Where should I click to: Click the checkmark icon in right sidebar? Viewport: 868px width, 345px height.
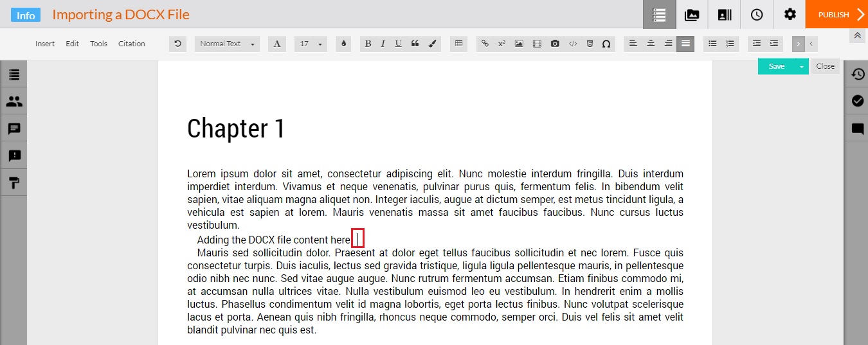click(857, 101)
